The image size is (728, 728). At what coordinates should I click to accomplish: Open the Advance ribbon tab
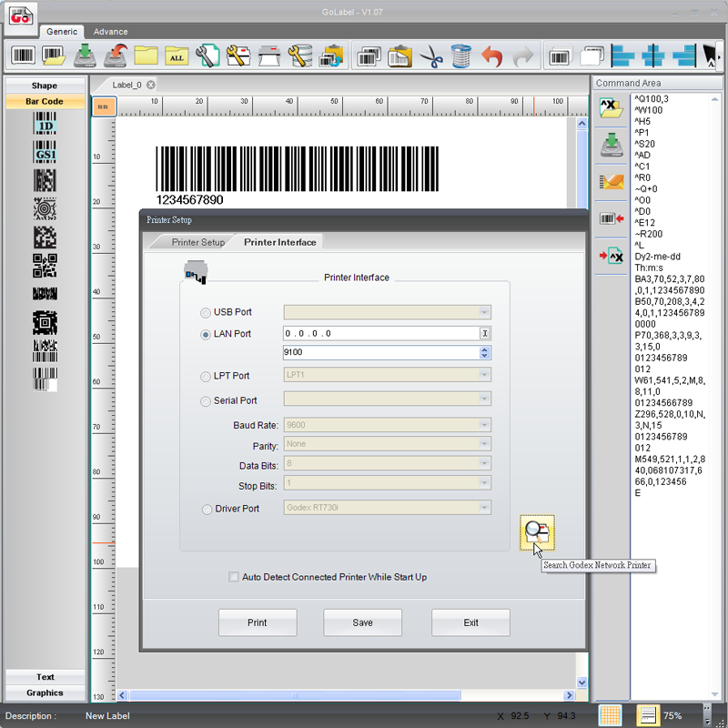point(110,31)
